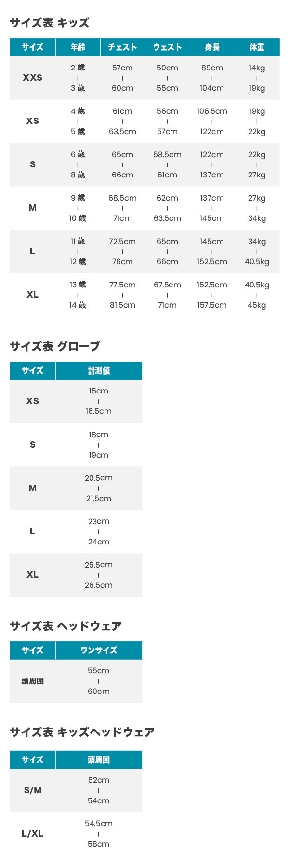Select the L/XL row label

click(32, 834)
